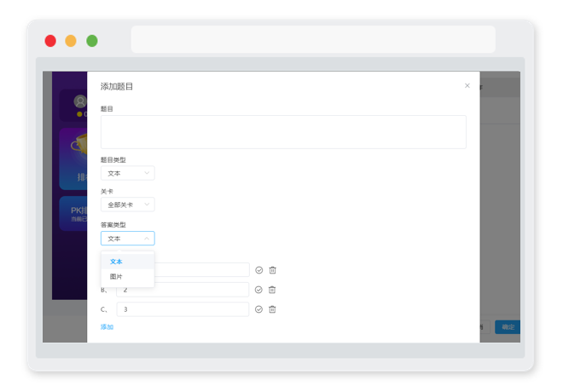Click the 添加 link to add option
563x392 pixels.
click(107, 326)
